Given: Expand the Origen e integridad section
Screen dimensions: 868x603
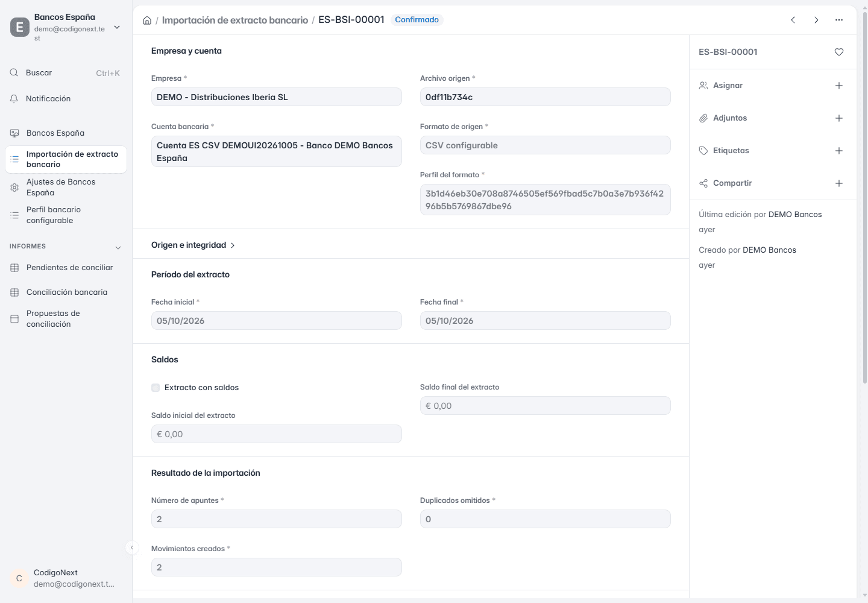Looking at the screenshot, I should tap(193, 245).
